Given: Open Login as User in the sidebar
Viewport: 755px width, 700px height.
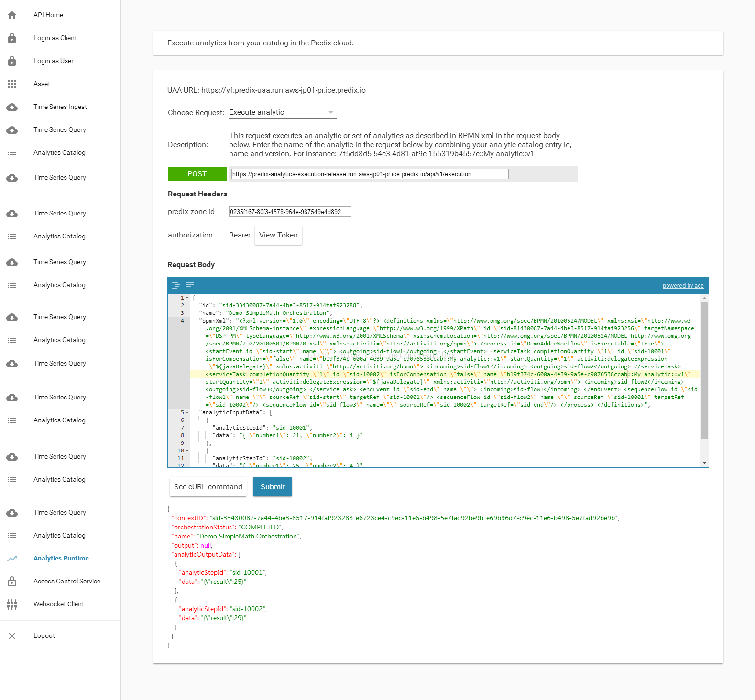Looking at the screenshot, I should point(54,61).
